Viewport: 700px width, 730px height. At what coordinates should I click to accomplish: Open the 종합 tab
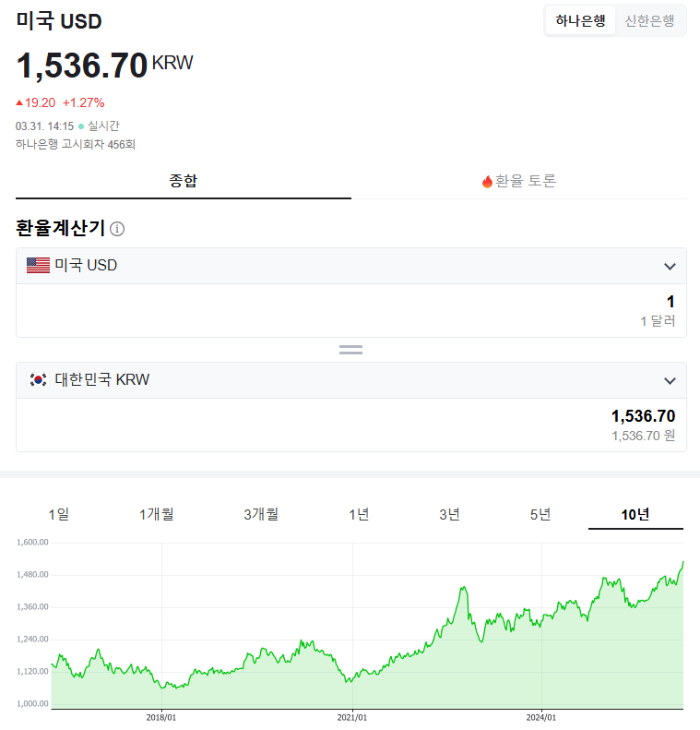[x=183, y=181]
